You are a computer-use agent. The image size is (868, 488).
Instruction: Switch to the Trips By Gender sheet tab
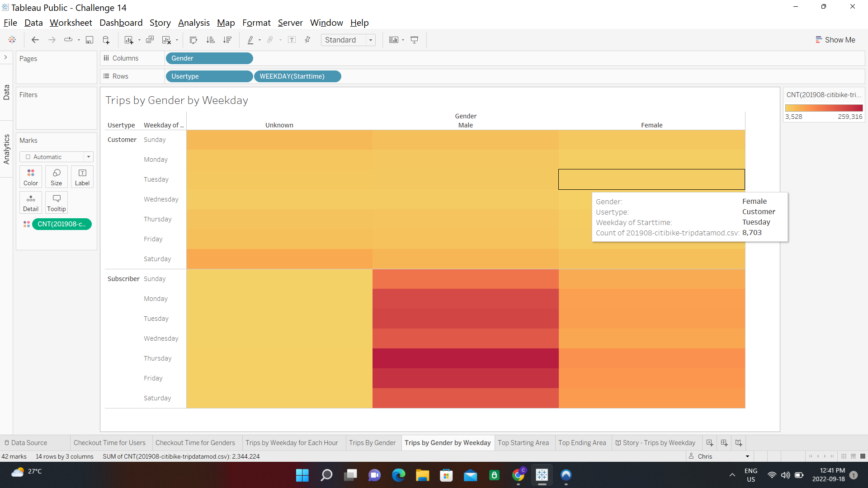coord(373,443)
